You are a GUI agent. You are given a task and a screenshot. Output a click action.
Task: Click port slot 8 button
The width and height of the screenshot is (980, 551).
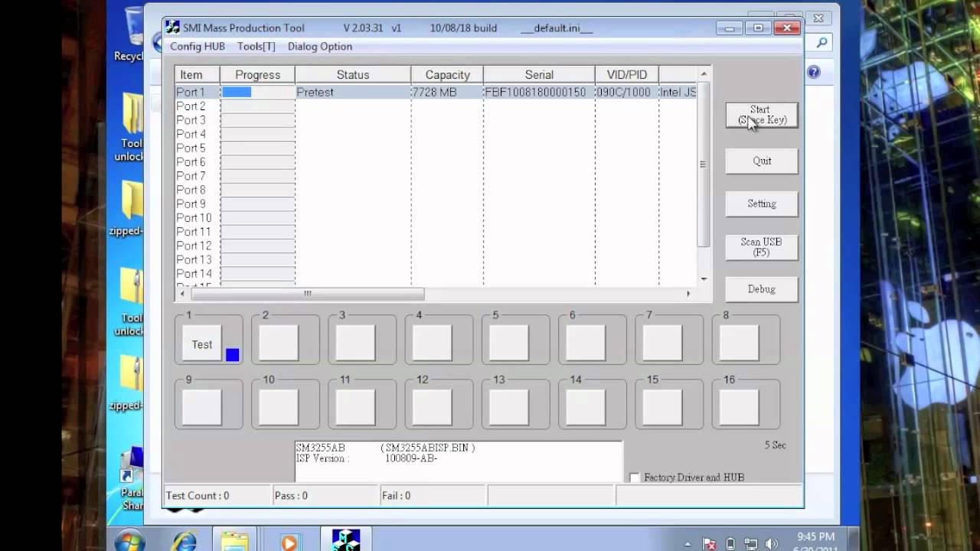tap(739, 343)
